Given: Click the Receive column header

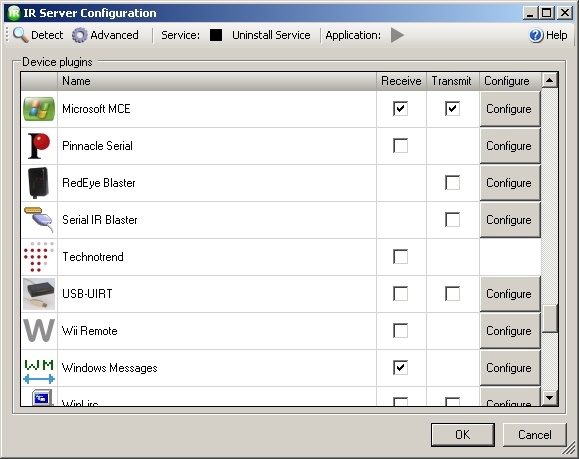Looking at the screenshot, I should click(401, 81).
